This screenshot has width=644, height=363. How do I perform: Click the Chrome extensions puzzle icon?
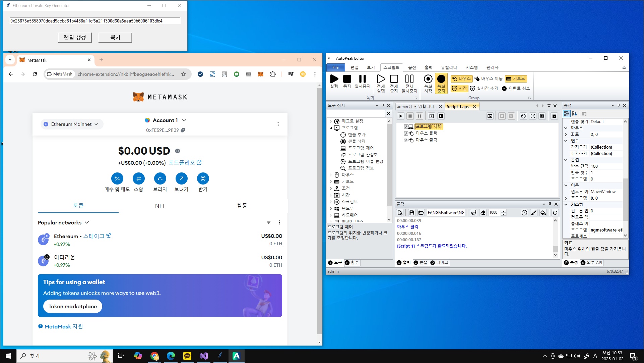(x=273, y=74)
